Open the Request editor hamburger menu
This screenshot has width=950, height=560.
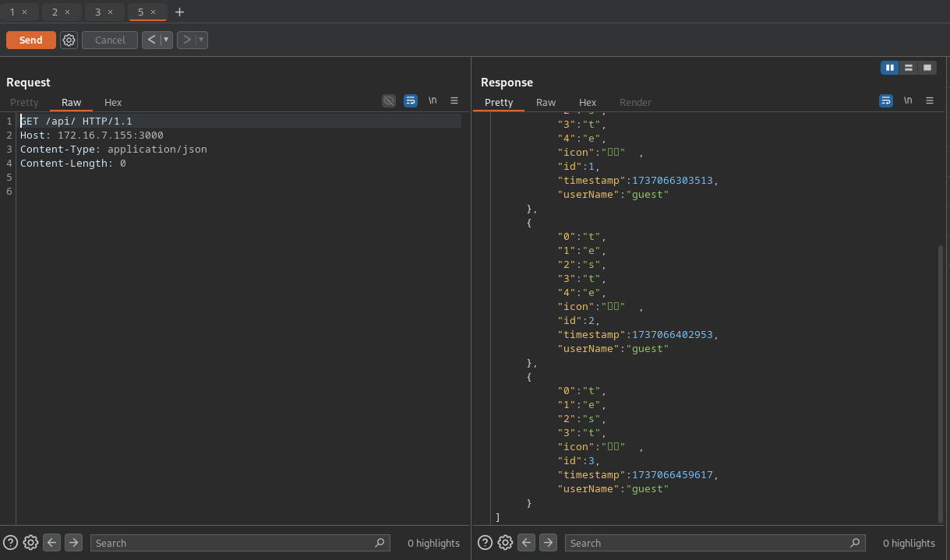pyautogui.click(x=454, y=100)
